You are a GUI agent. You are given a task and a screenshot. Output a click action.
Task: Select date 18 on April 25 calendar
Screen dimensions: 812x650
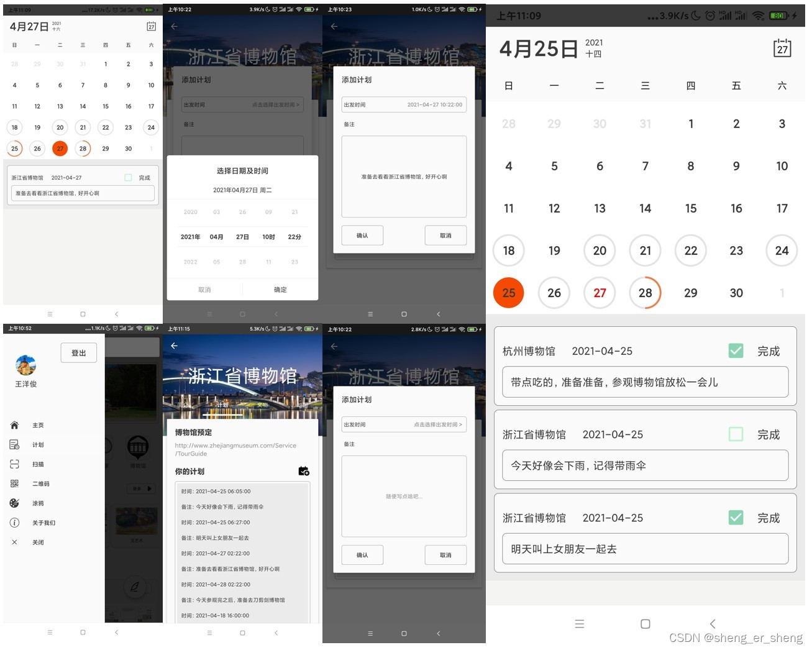point(509,250)
